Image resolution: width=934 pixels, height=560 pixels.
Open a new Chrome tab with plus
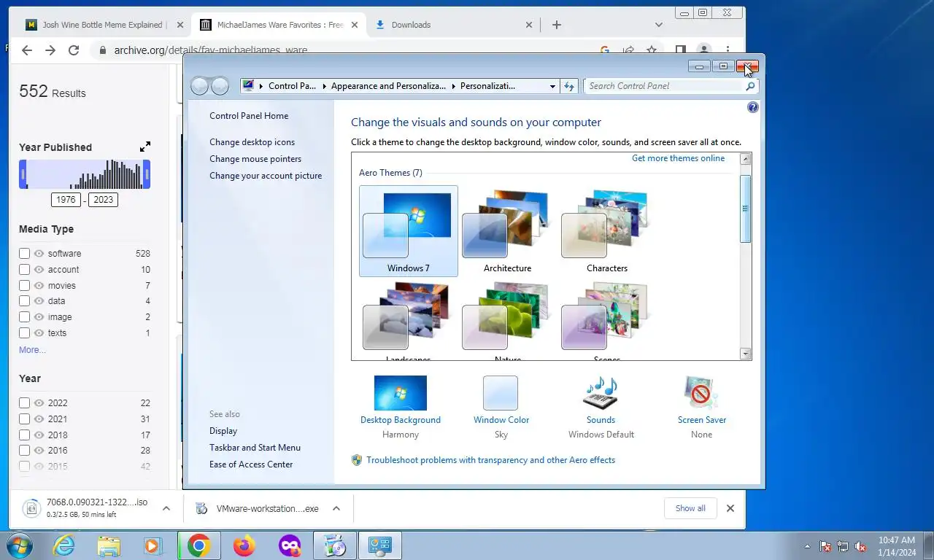tap(557, 25)
